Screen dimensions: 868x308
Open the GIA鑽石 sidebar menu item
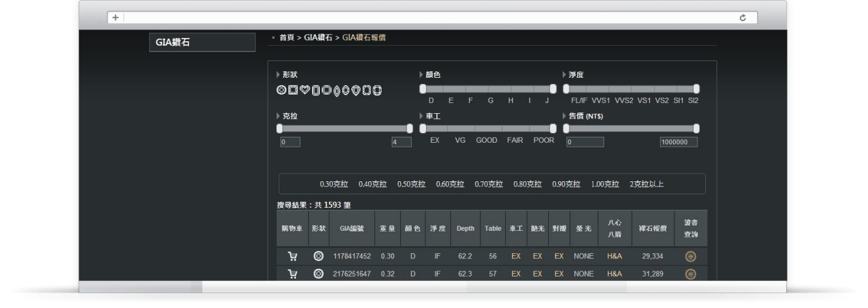click(201, 42)
